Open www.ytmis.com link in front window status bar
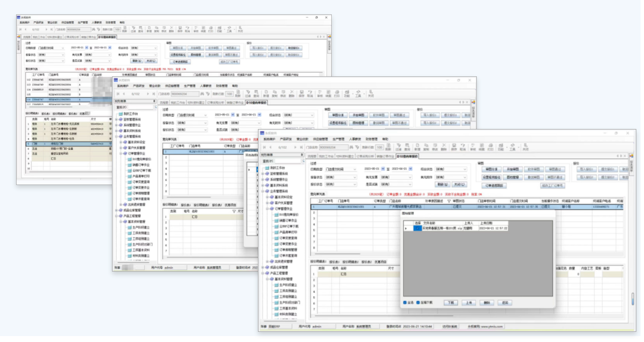644x342 pixels. pos(492,326)
